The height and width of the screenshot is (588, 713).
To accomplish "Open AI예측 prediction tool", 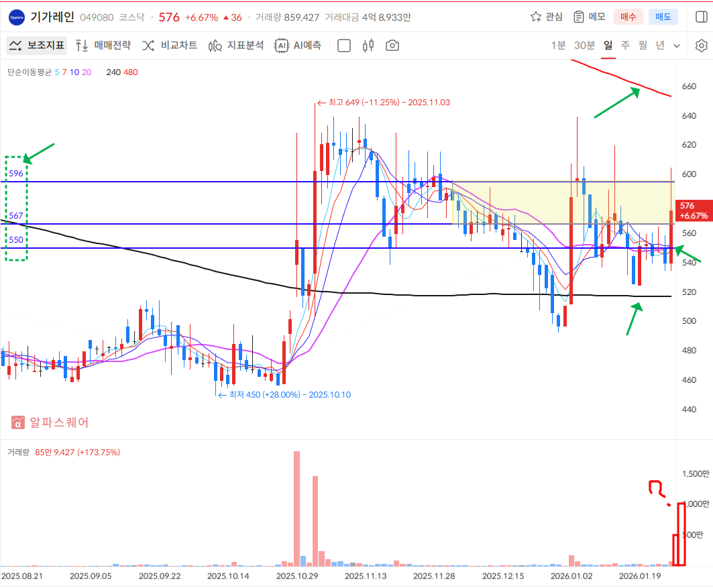I will pos(298,46).
